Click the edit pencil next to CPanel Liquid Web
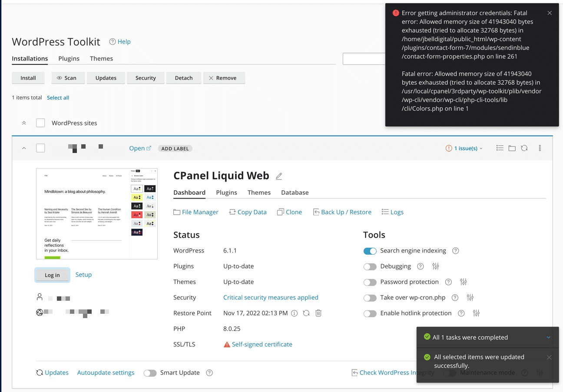563x392 pixels. pos(279,176)
